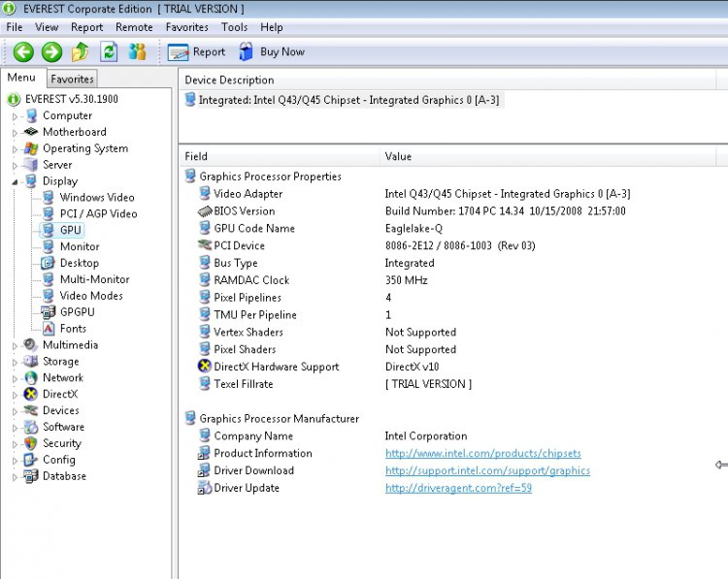Open the Remote menu

click(x=134, y=27)
